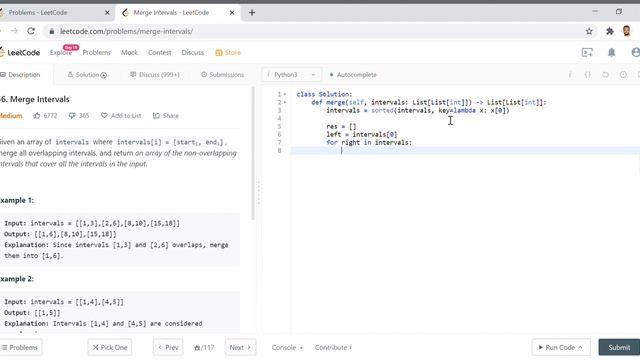
Task: Go to the Next problem
Action: tap(240, 347)
